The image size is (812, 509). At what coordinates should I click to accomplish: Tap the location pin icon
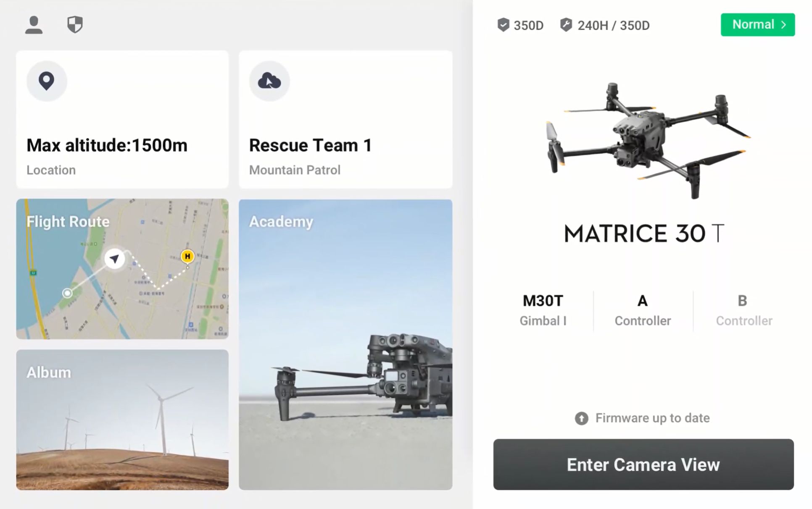(47, 81)
